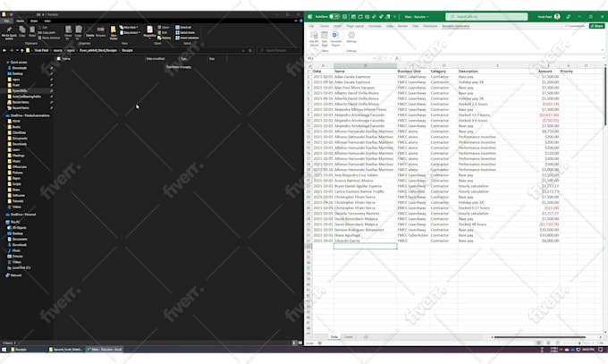Click the Copy icon in Explorer ribbon
This screenshot has height=364, width=608.
coord(22,32)
